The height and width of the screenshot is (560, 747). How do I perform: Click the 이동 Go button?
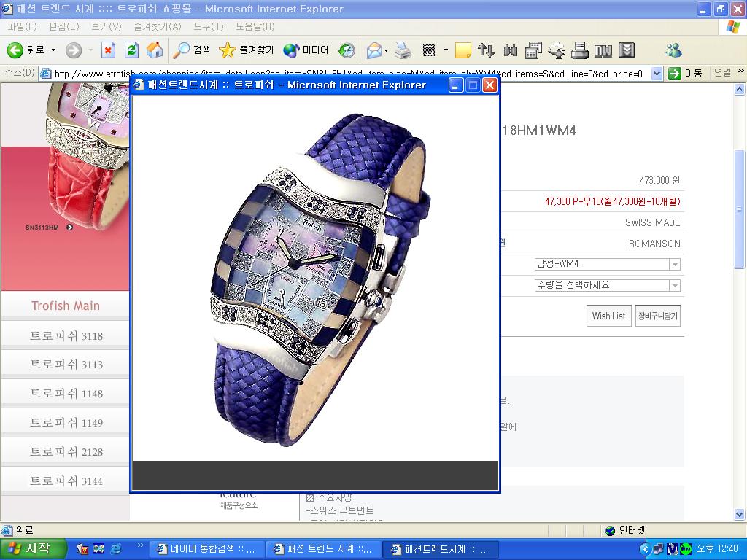tap(686, 74)
